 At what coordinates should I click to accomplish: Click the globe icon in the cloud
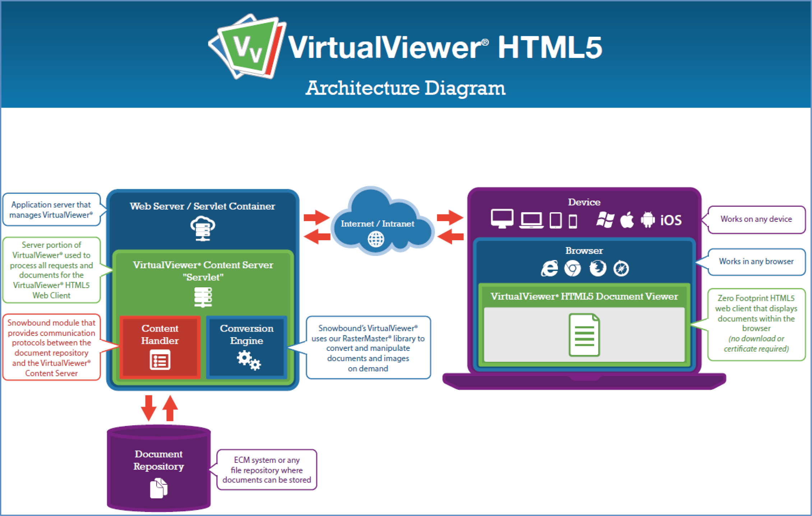(x=376, y=239)
